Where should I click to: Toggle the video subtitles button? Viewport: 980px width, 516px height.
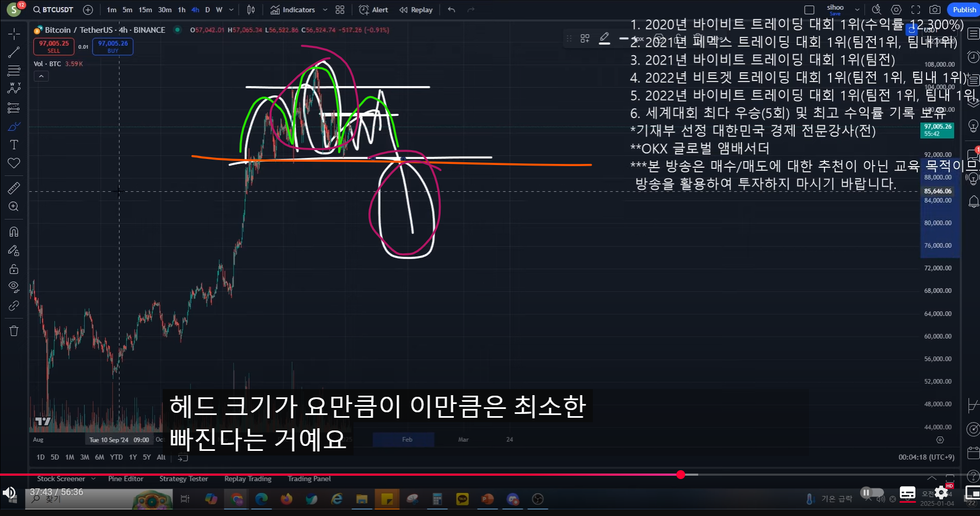(x=907, y=493)
